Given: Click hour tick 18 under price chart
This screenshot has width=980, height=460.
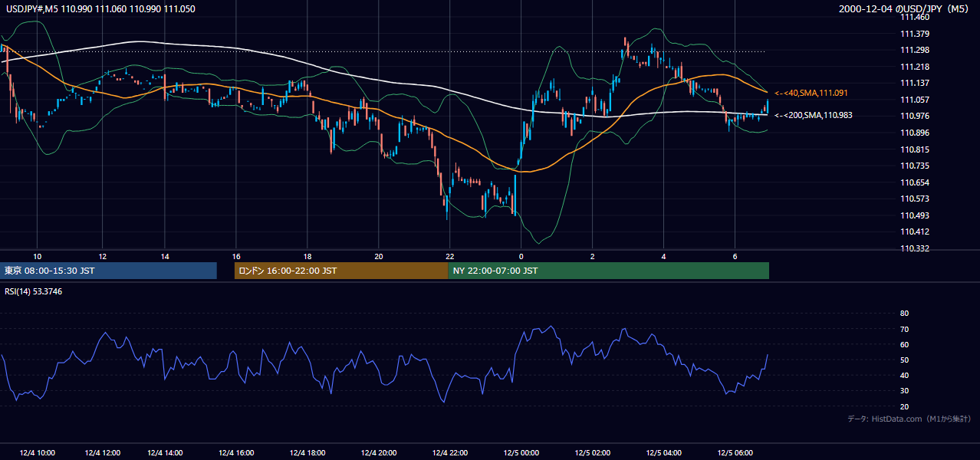Looking at the screenshot, I should [307, 256].
